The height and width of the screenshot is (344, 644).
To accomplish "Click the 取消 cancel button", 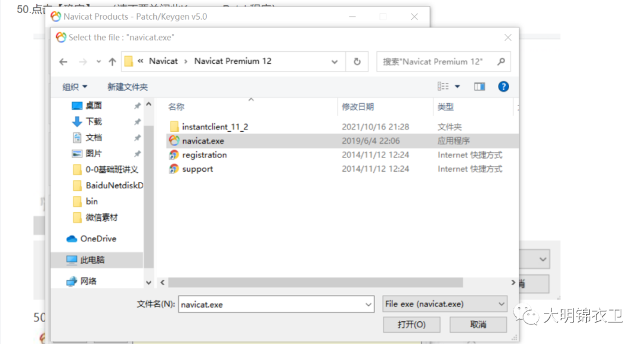I will [478, 325].
